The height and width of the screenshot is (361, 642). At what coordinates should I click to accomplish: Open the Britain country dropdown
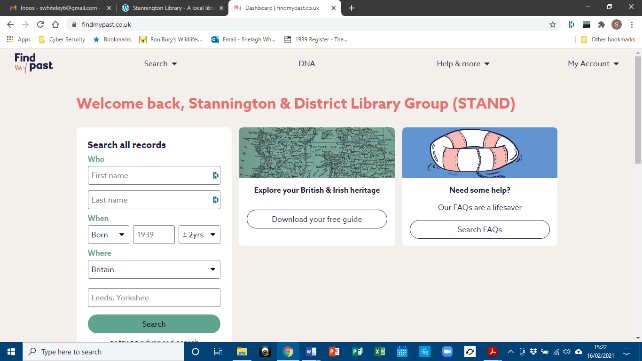(154, 269)
